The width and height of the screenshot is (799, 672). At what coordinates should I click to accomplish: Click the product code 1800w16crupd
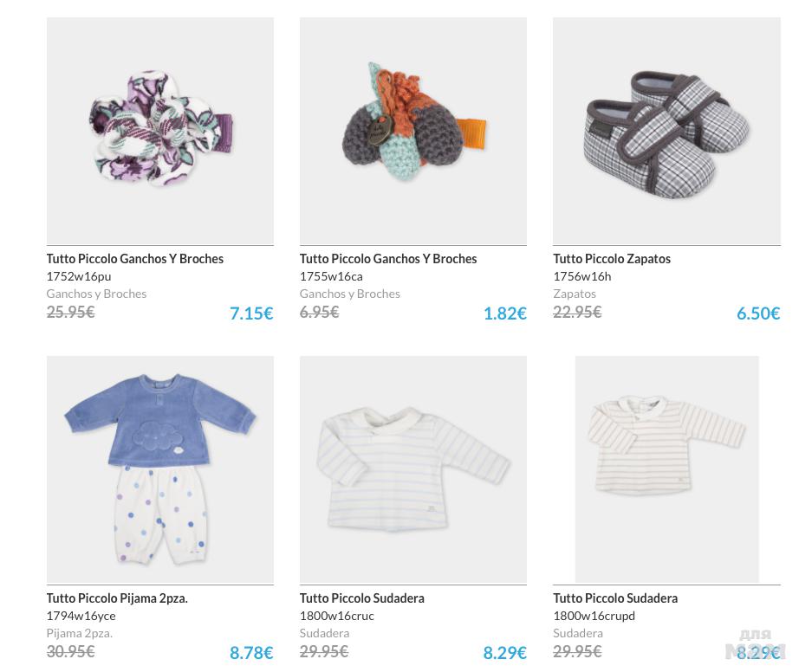click(594, 616)
